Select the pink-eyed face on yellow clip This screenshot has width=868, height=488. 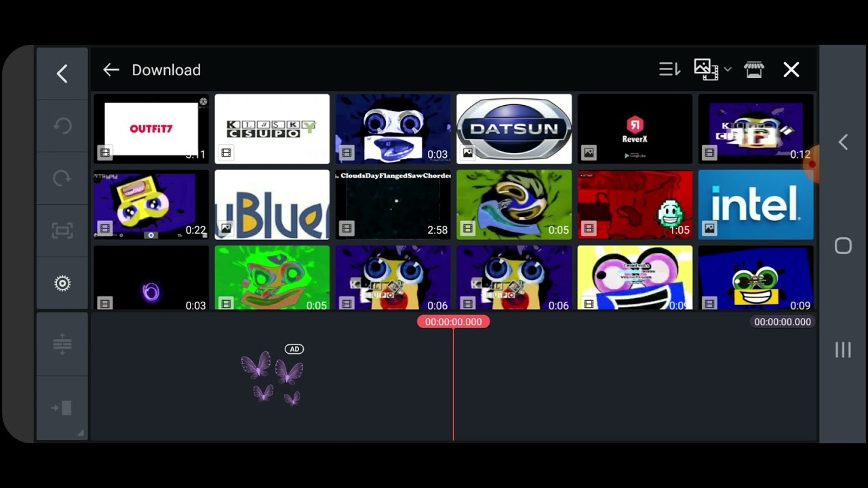(635, 278)
